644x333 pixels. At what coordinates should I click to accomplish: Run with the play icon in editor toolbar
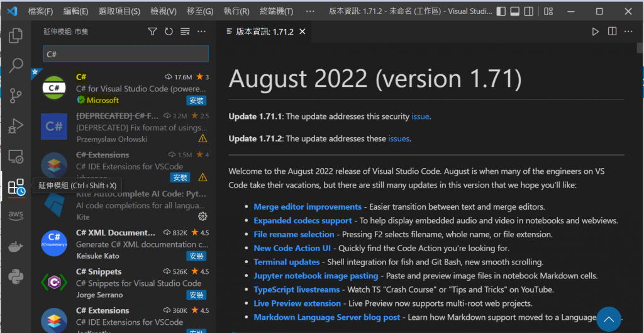tap(595, 31)
